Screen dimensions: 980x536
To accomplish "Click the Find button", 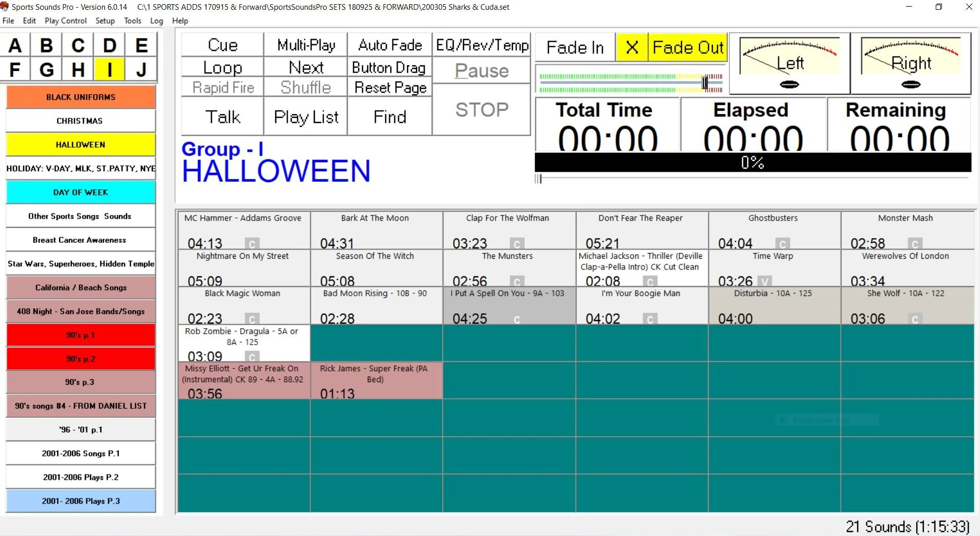I will [389, 117].
